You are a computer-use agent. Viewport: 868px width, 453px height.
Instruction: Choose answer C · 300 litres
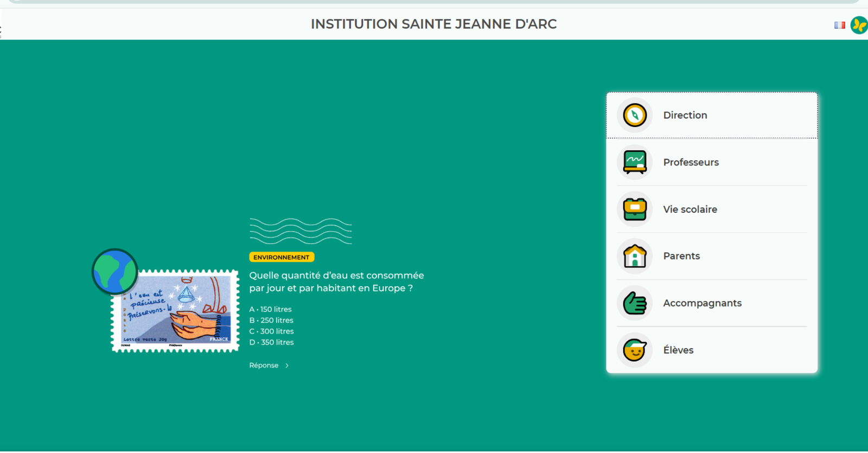pos(271,331)
